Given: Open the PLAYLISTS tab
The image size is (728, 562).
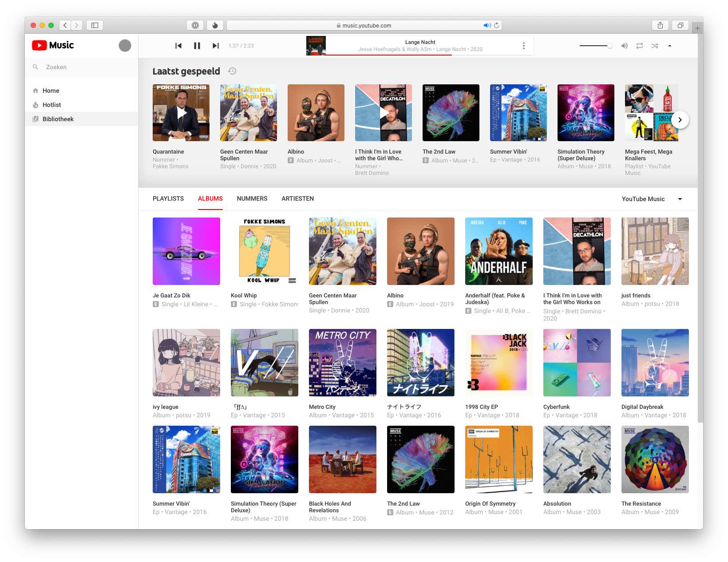Looking at the screenshot, I should tap(168, 198).
